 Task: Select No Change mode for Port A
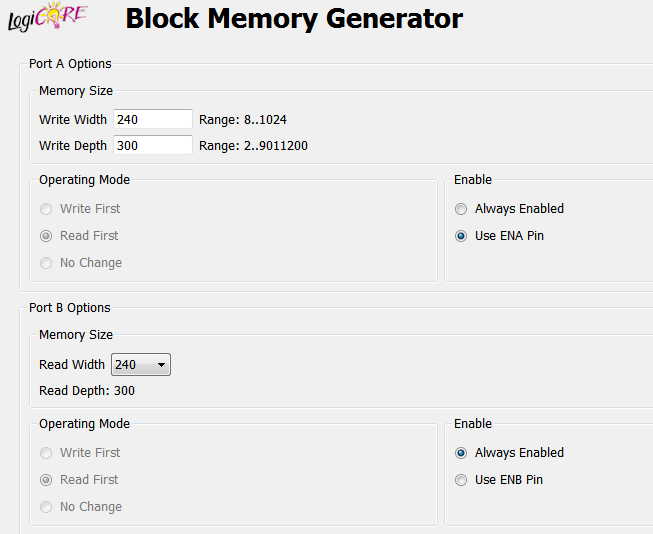pos(47,263)
